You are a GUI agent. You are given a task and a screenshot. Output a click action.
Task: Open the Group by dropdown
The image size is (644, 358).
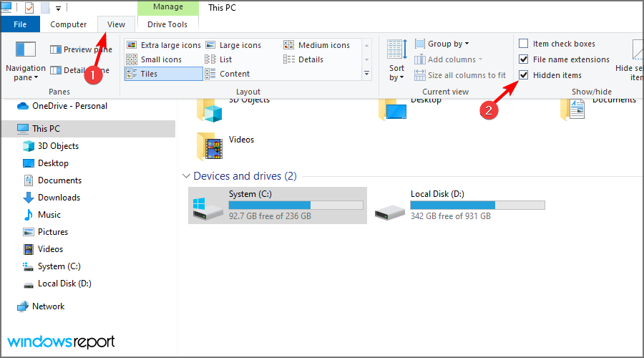442,44
